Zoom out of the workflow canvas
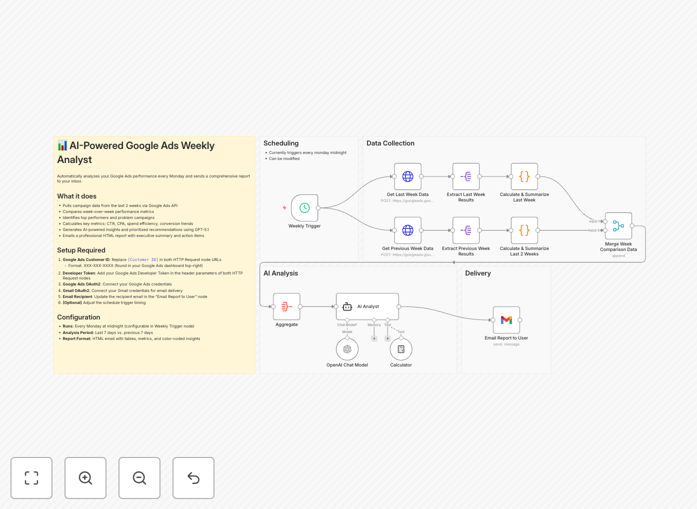This screenshot has height=509, width=697. point(139,478)
